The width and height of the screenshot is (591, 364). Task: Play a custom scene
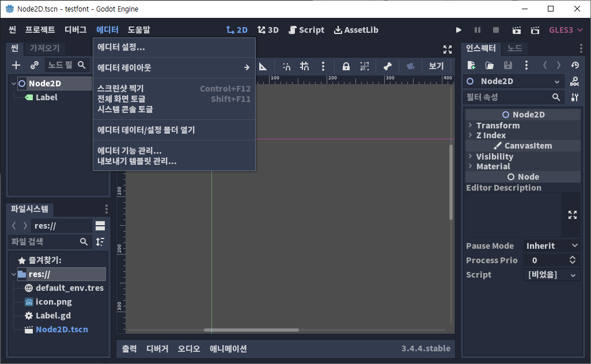535,30
